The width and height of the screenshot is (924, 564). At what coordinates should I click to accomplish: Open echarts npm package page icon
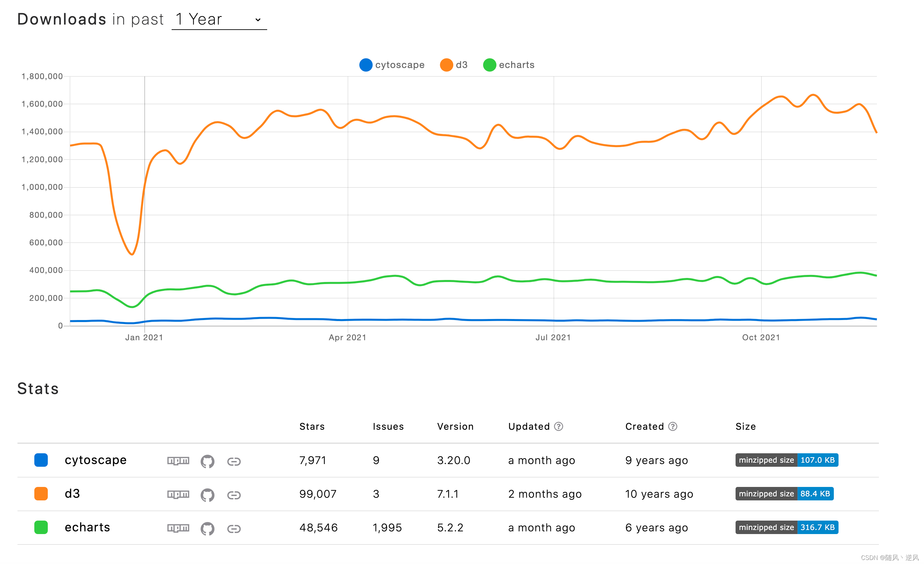(178, 528)
